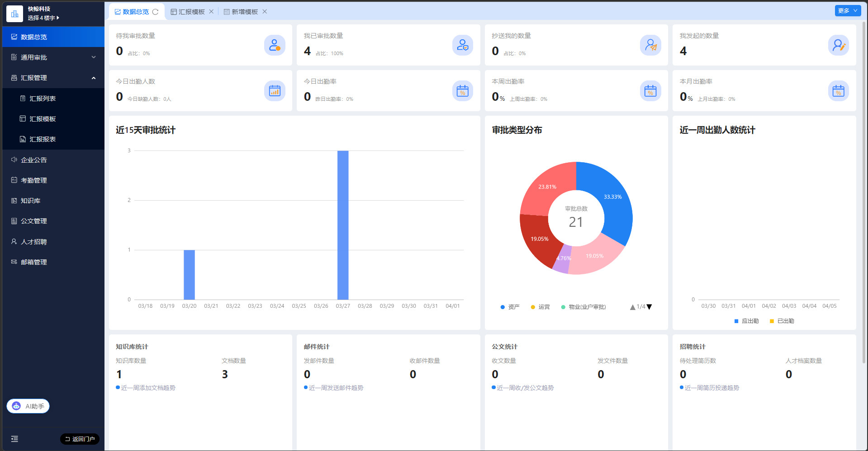The height and width of the screenshot is (451, 868).
Task: Open the 更多 dropdown
Action: click(x=847, y=11)
